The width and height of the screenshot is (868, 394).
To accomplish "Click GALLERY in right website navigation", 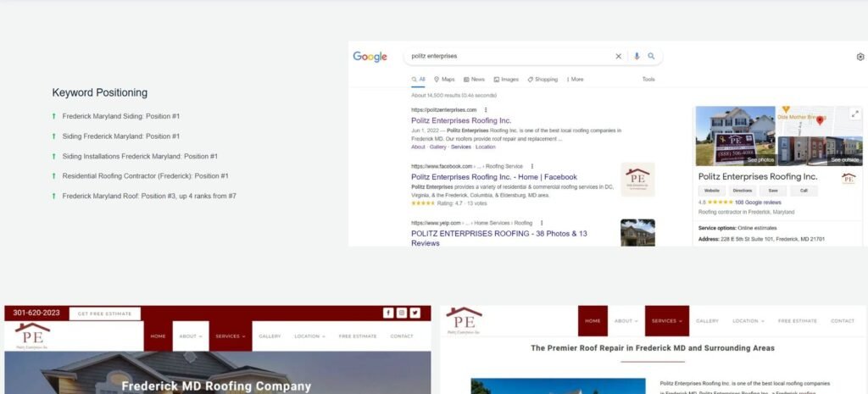I will click(707, 321).
